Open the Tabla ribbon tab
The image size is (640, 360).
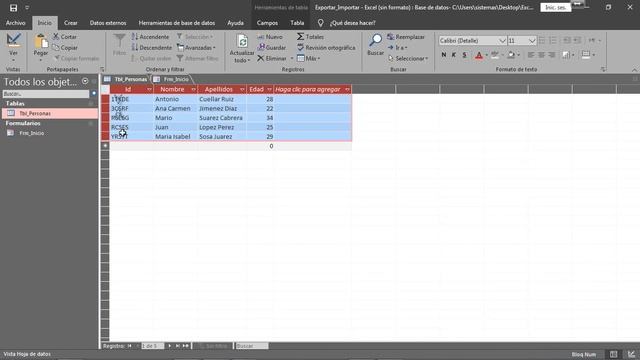297,23
